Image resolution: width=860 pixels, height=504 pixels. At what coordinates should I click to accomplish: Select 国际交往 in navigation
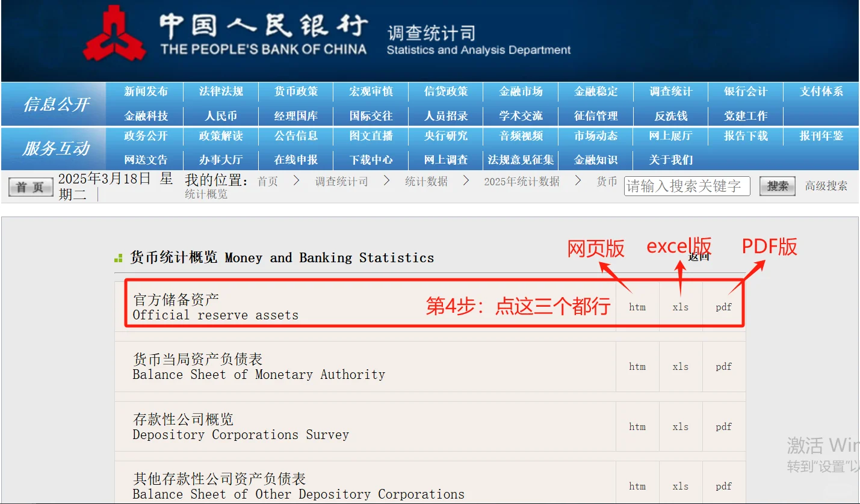coord(371,115)
